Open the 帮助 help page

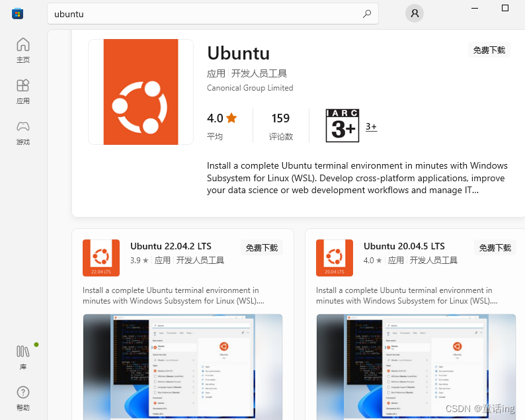[23, 399]
